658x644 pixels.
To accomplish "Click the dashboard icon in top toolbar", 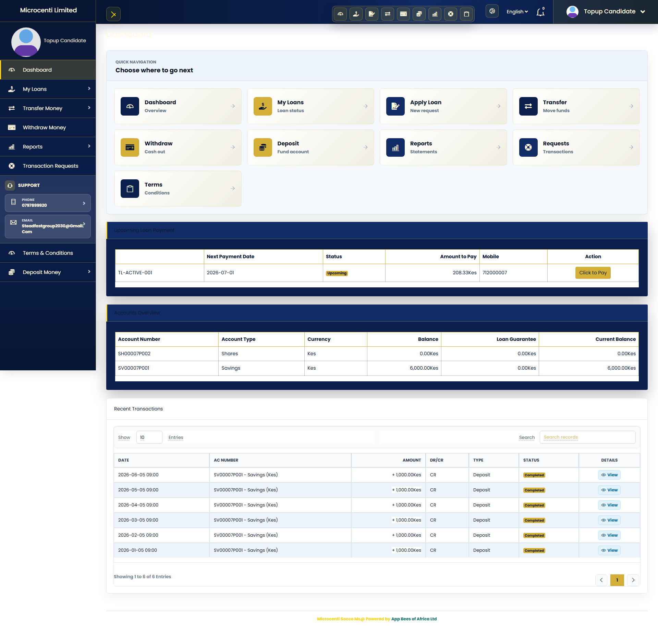I will click(340, 14).
